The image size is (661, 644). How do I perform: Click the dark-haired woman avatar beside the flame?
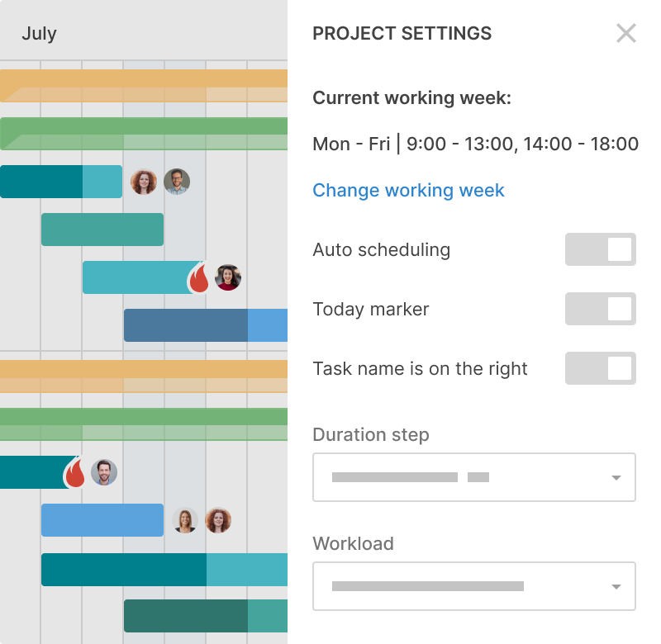point(228,277)
